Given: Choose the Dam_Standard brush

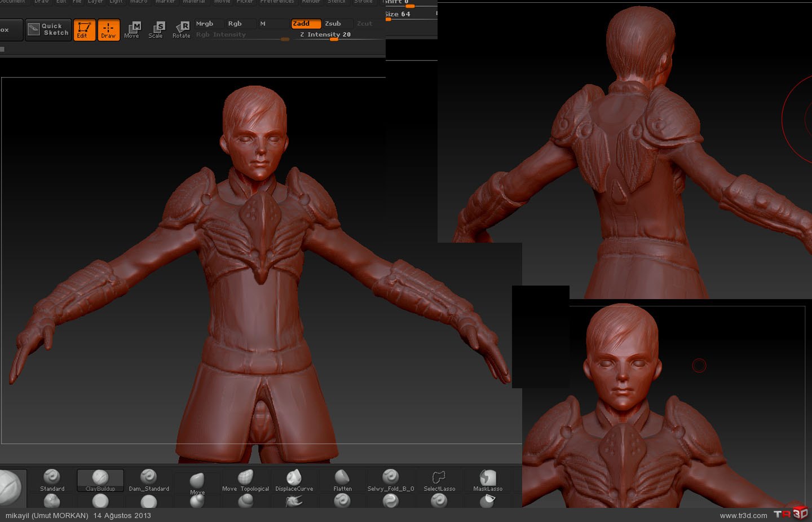Looking at the screenshot, I should tap(149, 481).
